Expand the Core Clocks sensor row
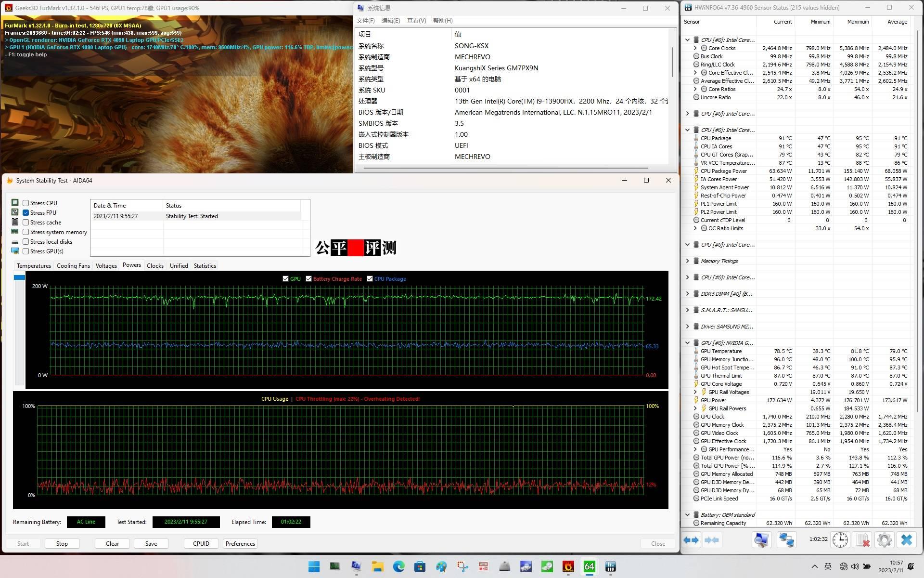Screen dimensions: 924x578 [695, 48]
